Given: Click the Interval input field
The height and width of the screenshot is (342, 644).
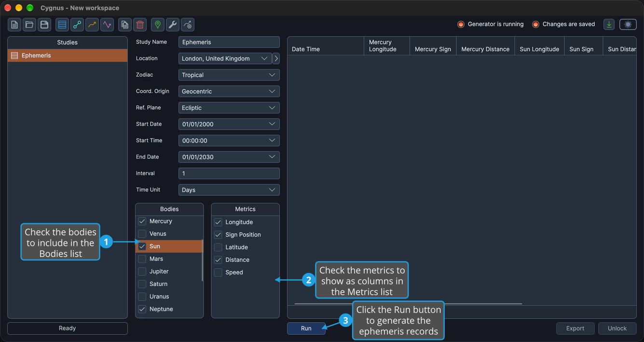Looking at the screenshot, I should click(x=229, y=173).
